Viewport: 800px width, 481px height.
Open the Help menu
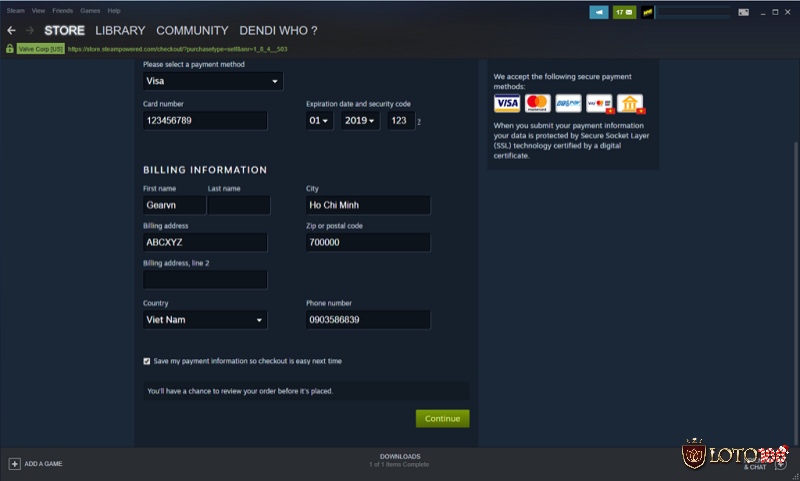[x=114, y=11]
